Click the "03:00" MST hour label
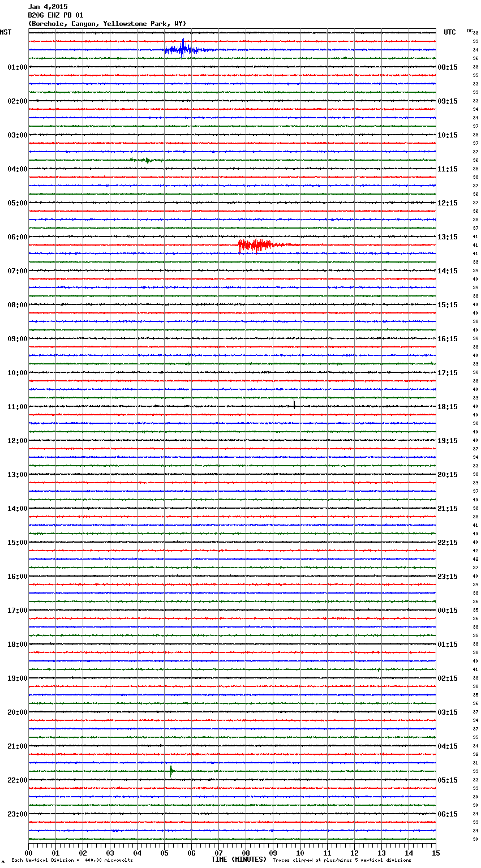The height and width of the screenshot is (868, 481). pos(18,135)
